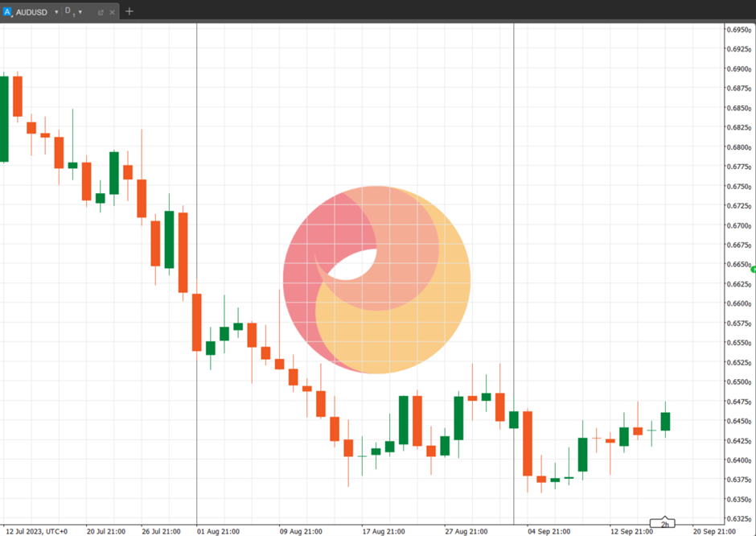Click the 0.6700 price axis label
Image resolution: width=756 pixels, height=536 pixels.
[x=739, y=225]
